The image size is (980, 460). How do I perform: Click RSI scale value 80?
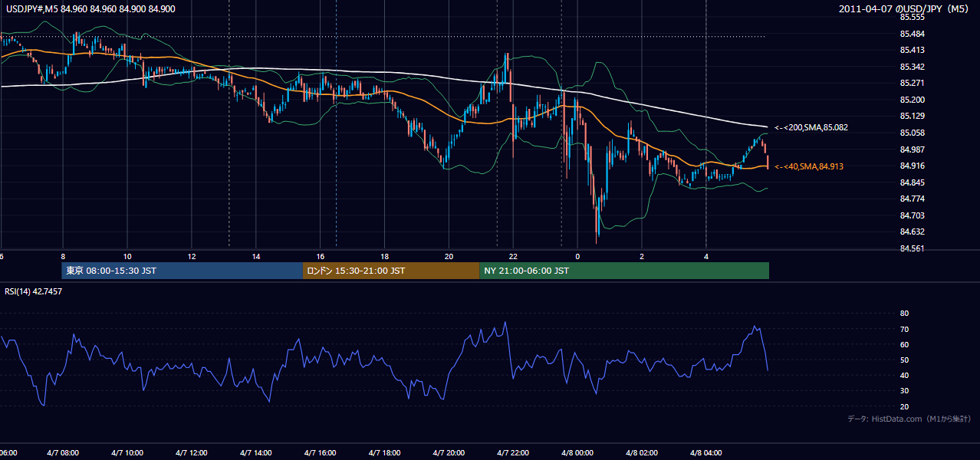coord(904,314)
